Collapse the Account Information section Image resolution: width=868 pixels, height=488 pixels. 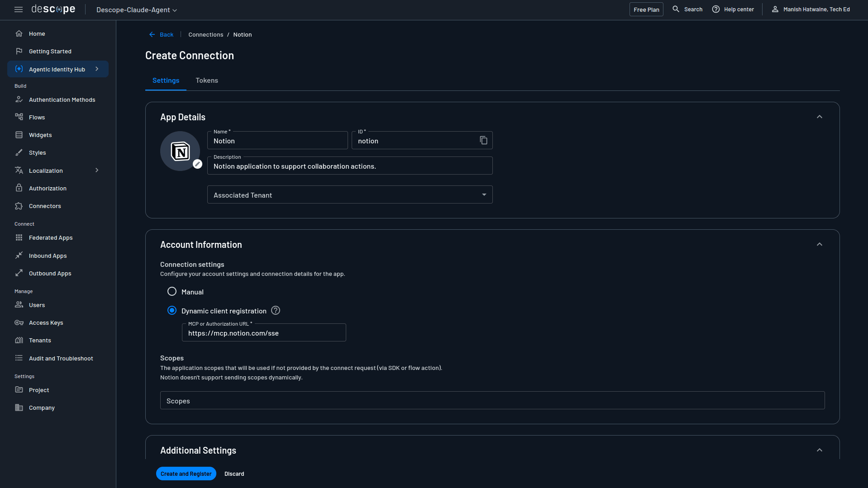[x=820, y=244]
